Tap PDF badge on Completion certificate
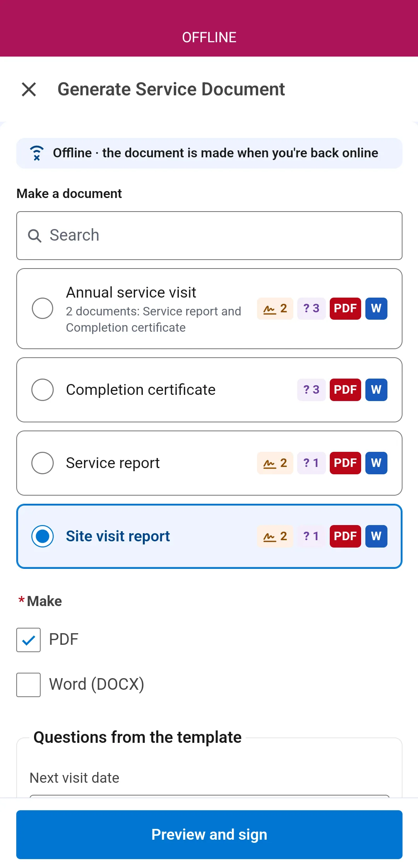418x868 pixels. tap(345, 390)
